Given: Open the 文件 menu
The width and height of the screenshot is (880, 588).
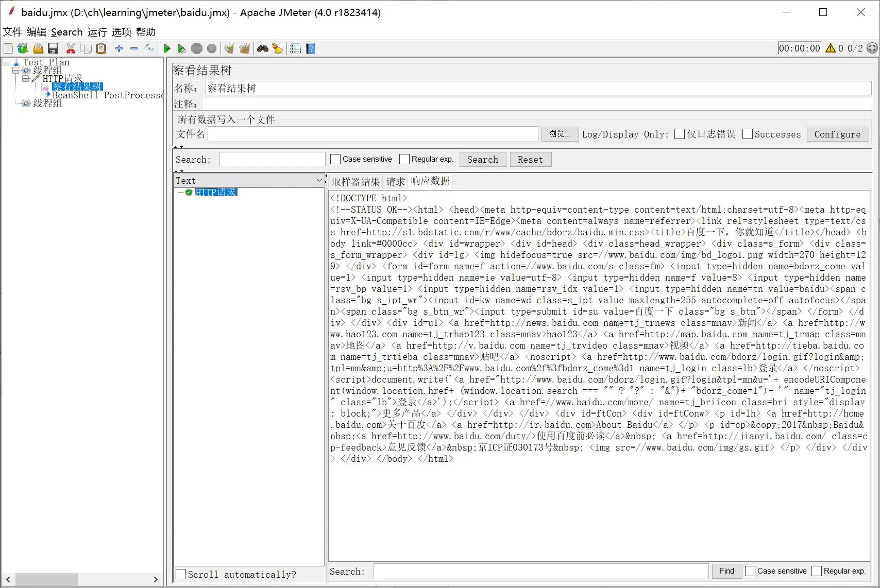Looking at the screenshot, I should click(12, 32).
